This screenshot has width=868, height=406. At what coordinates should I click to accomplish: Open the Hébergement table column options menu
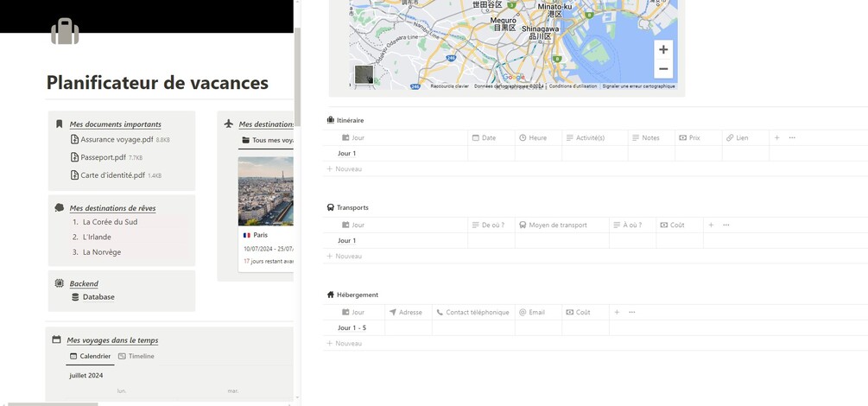pyautogui.click(x=632, y=312)
